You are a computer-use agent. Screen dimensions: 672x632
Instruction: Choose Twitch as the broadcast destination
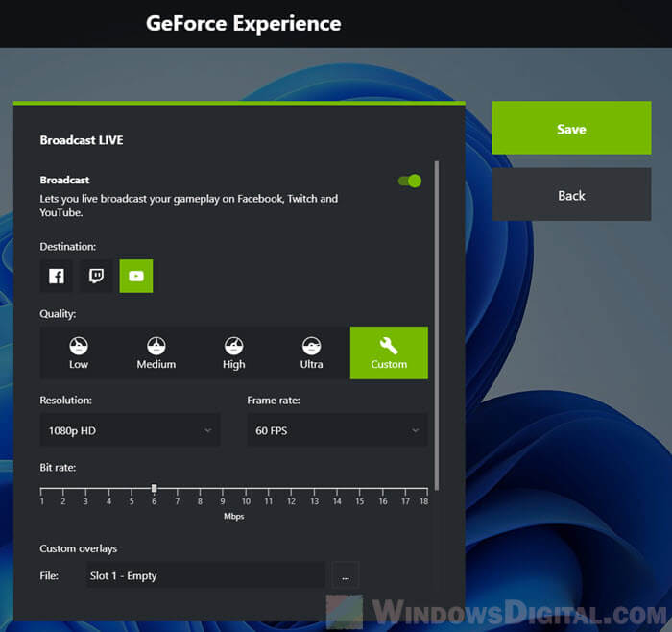coord(96,276)
